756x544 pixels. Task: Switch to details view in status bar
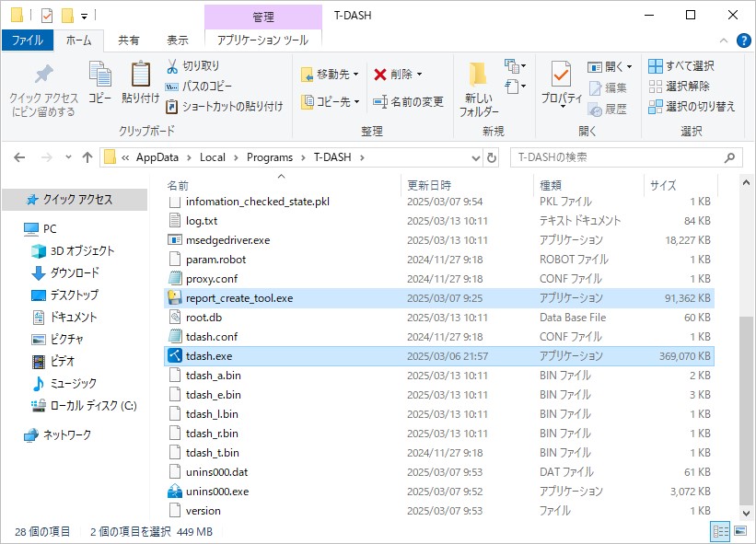click(719, 532)
